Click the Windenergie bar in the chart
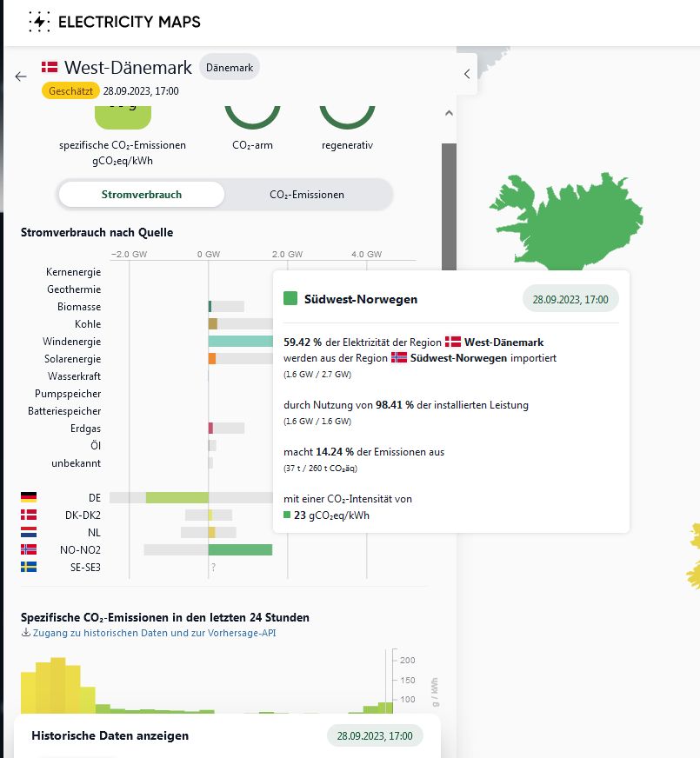The height and width of the screenshot is (758, 700). (x=240, y=342)
